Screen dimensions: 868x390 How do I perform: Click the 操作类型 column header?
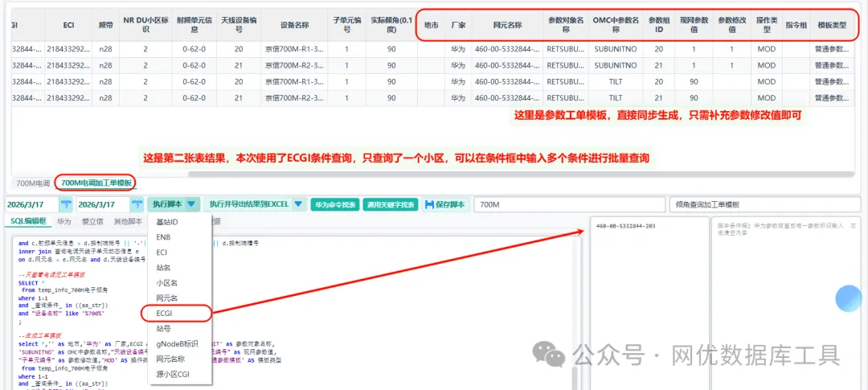click(766, 25)
